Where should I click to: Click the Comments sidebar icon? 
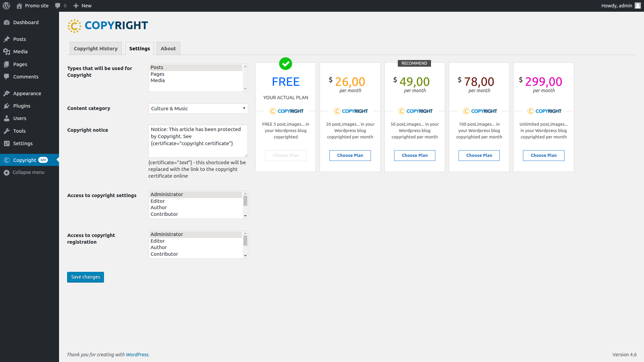(x=7, y=77)
